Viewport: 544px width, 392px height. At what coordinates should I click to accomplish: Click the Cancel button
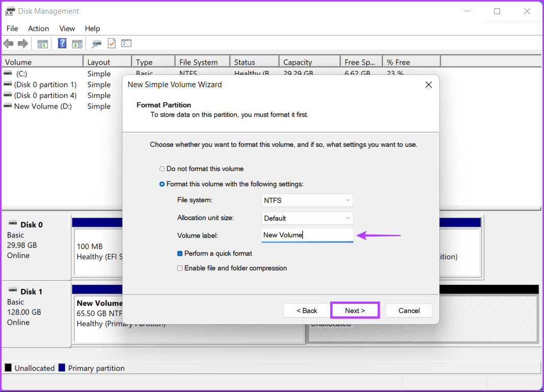(409, 310)
